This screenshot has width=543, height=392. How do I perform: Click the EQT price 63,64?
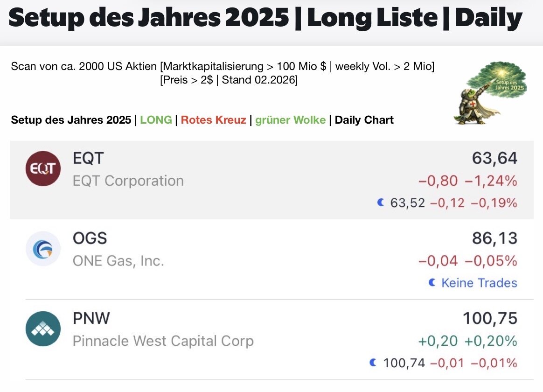coord(494,159)
